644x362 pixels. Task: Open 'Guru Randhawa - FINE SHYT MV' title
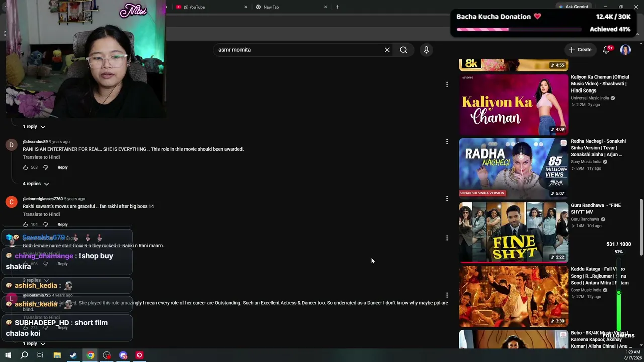pos(596,209)
